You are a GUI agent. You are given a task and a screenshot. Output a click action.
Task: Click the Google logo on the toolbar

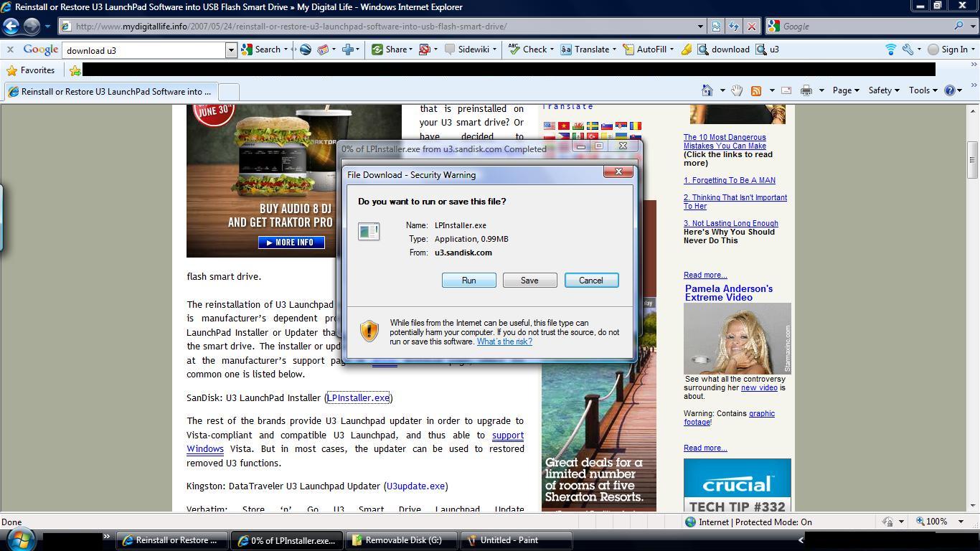click(x=40, y=50)
